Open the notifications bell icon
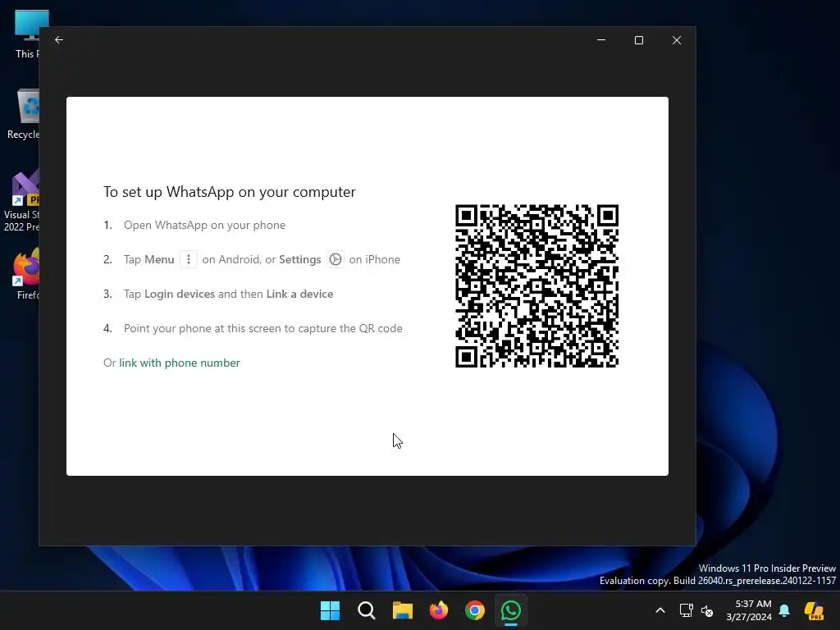Screen dimensions: 840x630 click(x=784, y=610)
